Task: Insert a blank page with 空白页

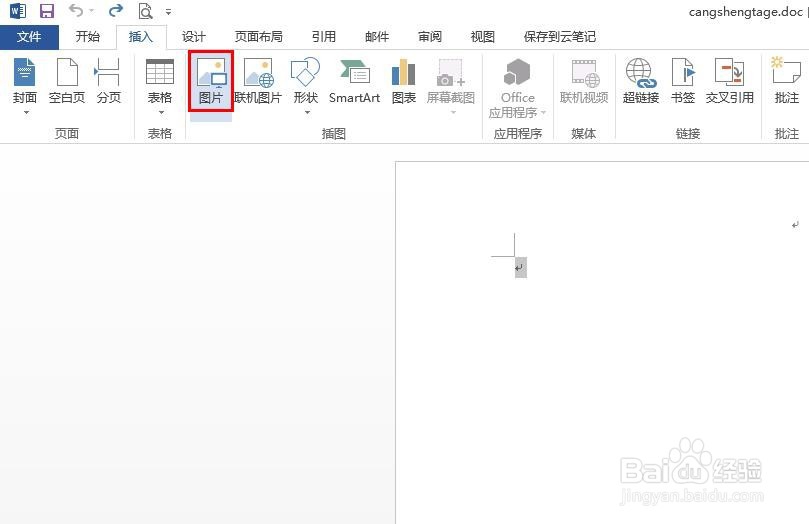Action: (x=67, y=80)
